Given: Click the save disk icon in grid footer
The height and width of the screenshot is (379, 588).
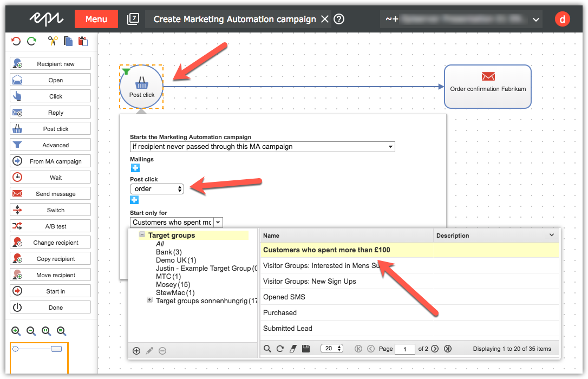Looking at the screenshot, I should [x=306, y=349].
